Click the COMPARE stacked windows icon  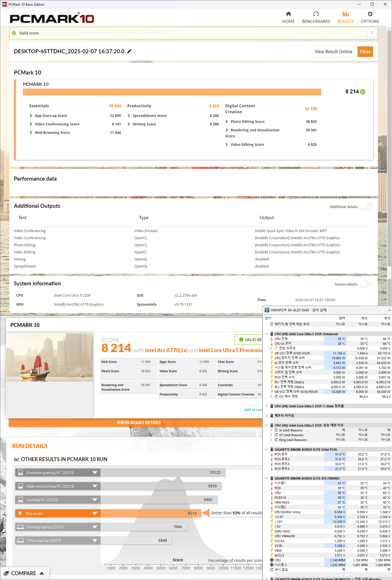(x=6, y=573)
